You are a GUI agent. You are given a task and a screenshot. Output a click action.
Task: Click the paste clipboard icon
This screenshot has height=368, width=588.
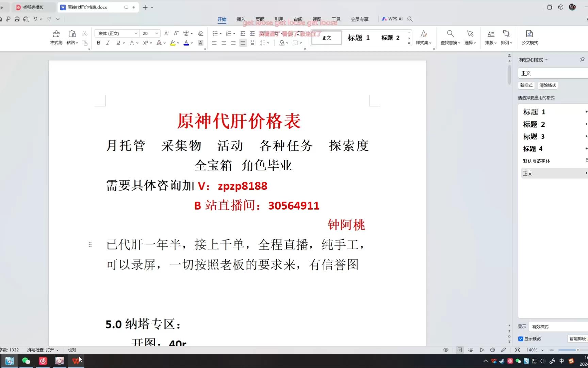click(72, 34)
